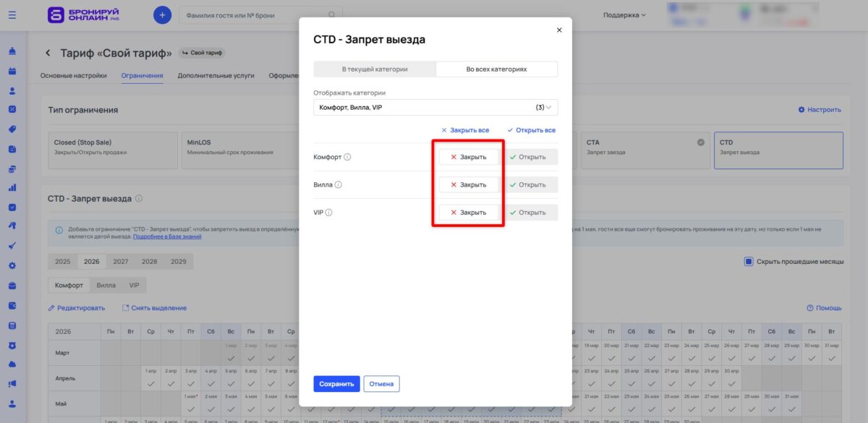This screenshot has height=423, width=868.
Task: Switch to the "Во всех категориях" tab
Action: pos(497,69)
